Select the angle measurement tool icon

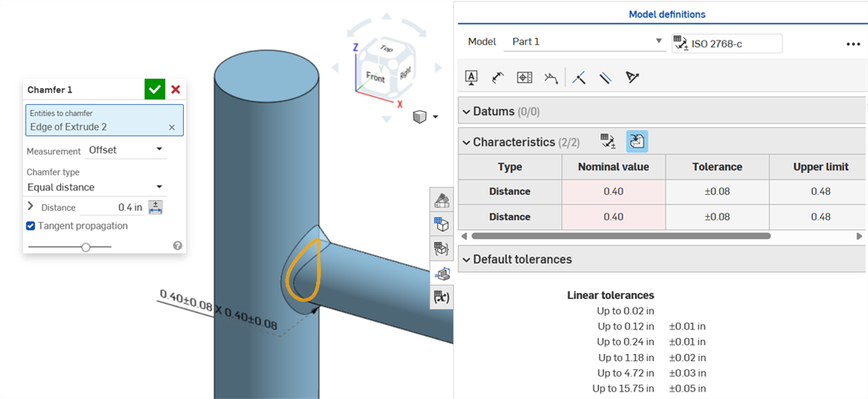coord(633,78)
